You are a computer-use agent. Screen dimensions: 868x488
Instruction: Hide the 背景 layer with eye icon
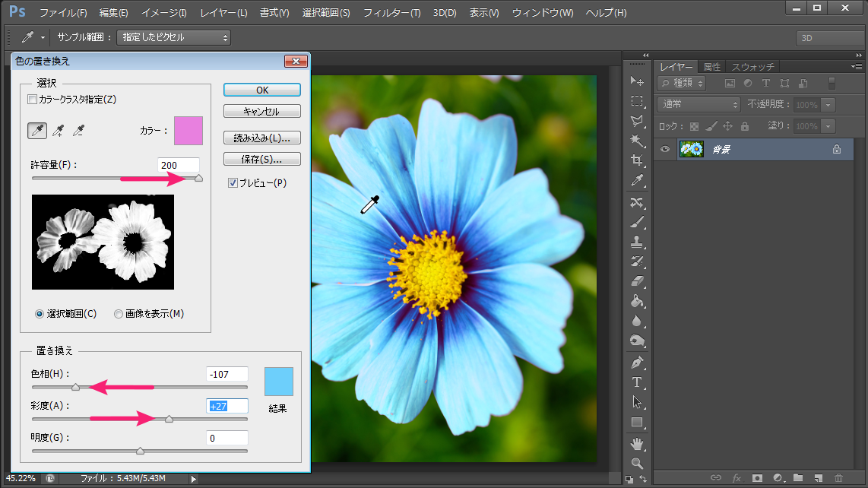click(665, 150)
